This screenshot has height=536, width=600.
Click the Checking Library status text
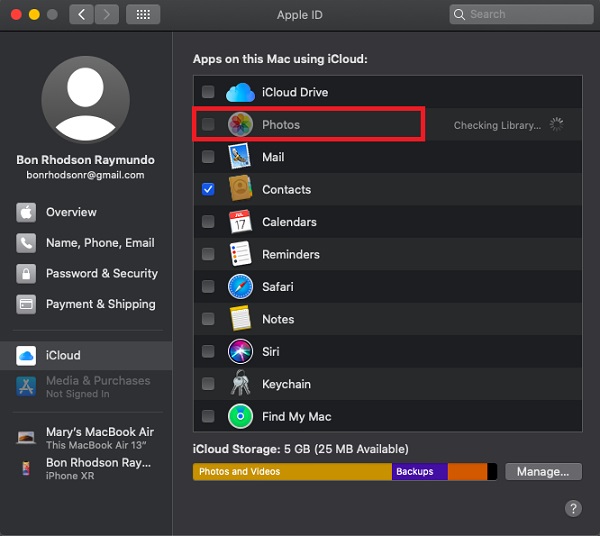click(497, 125)
